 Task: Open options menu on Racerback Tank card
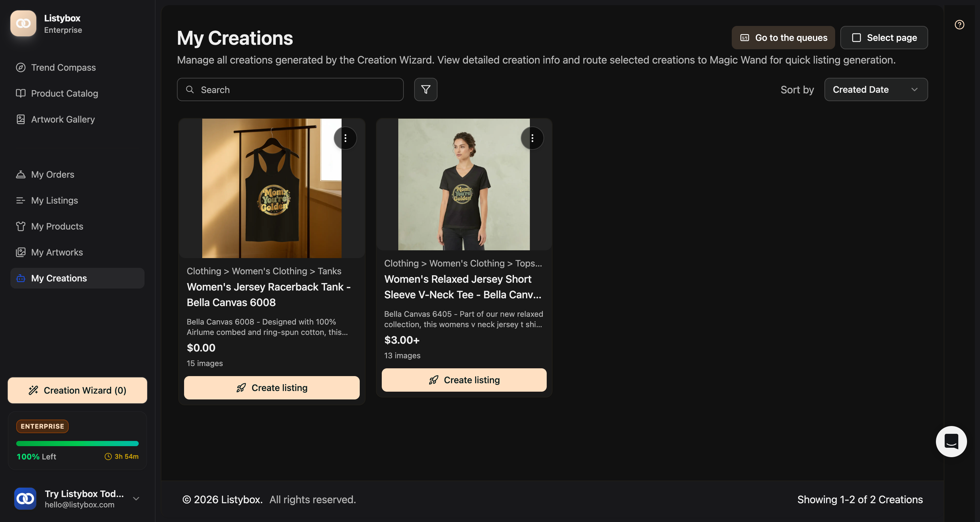[345, 138]
